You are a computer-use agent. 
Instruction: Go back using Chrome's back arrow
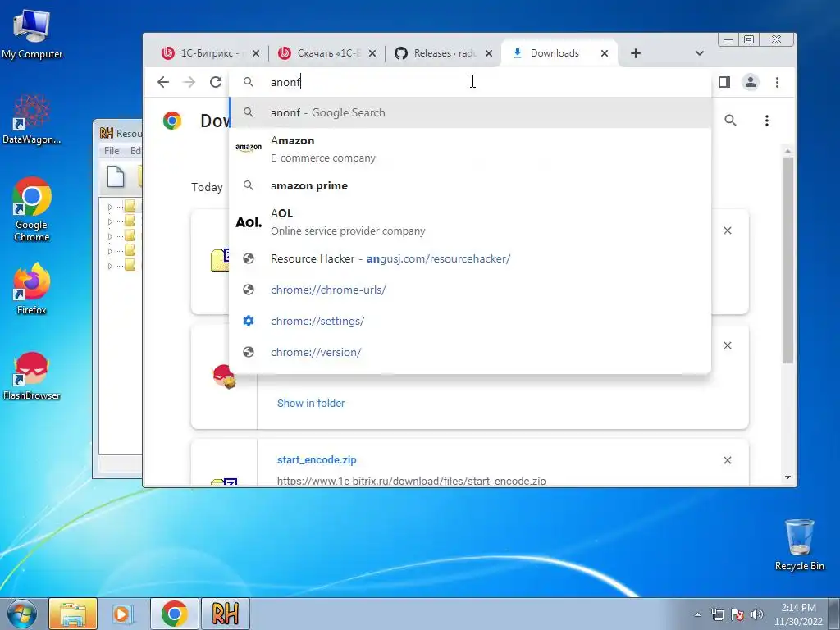tap(163, 82)
